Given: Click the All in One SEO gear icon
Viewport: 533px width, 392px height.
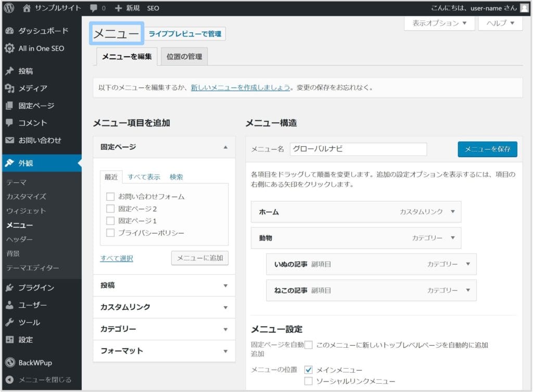Looking at the screenshot, I should point(9,48).
